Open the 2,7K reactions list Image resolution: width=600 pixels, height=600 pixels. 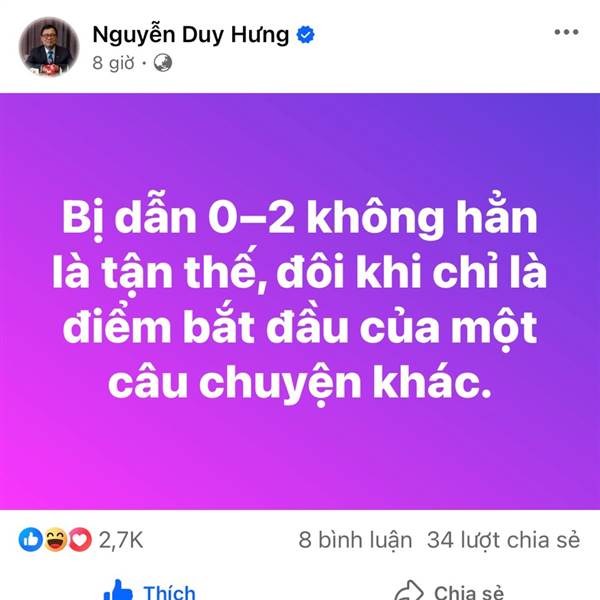coord(121,540)
